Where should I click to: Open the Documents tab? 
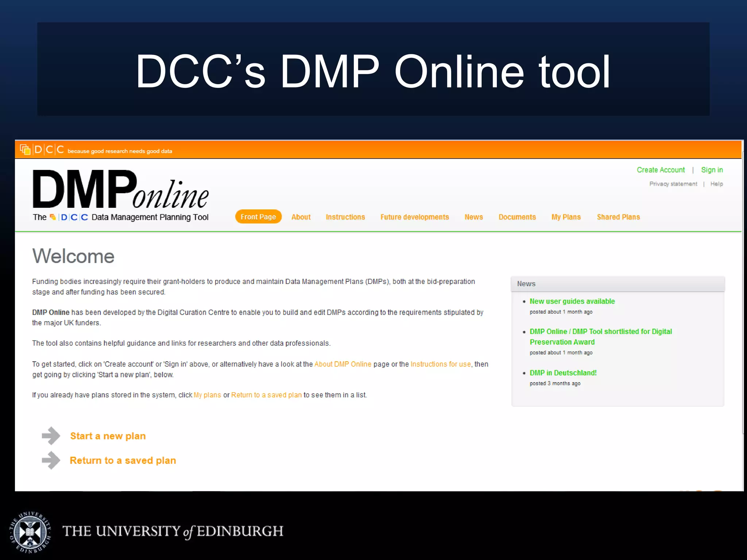(517, 217)
